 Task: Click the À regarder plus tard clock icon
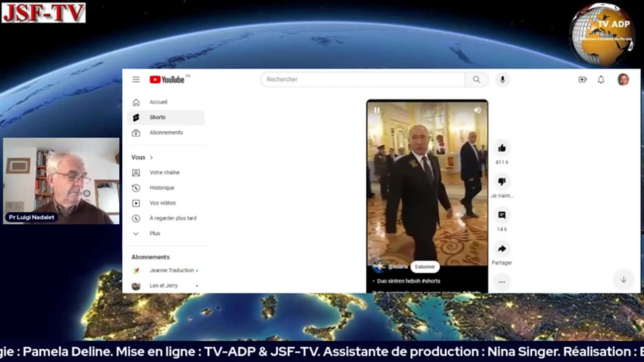click(136, 218)
